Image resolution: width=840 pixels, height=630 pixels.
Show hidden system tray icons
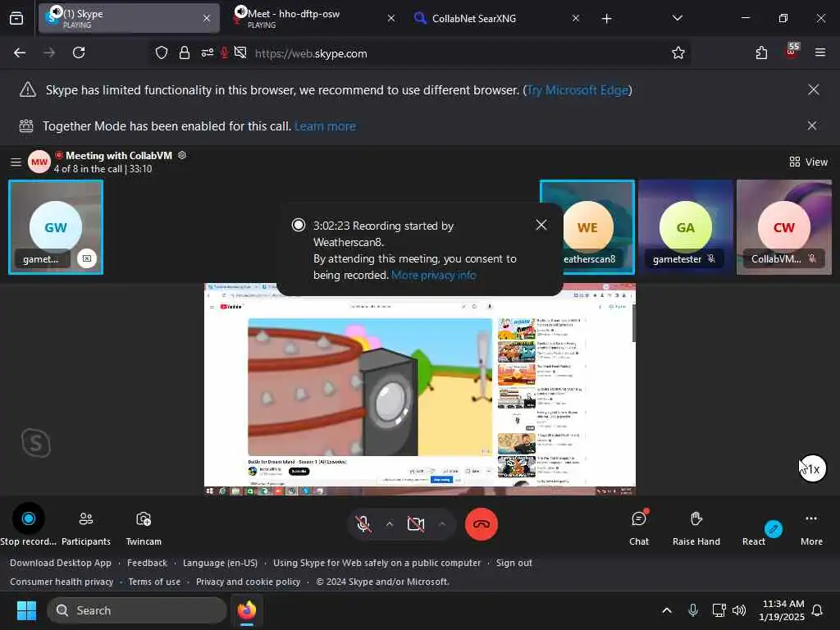click(666, 610)
